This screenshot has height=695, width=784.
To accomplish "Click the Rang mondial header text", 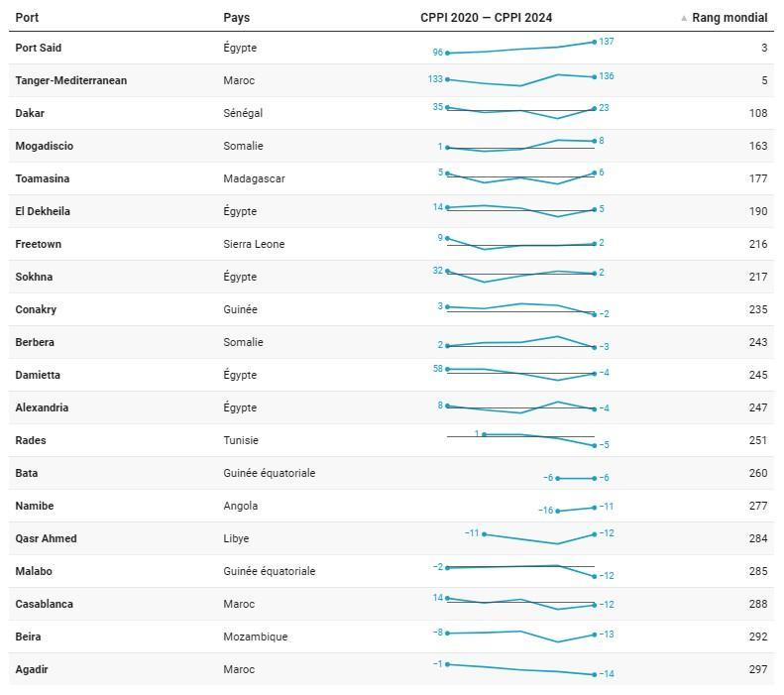I will click(x=729, y=18).
